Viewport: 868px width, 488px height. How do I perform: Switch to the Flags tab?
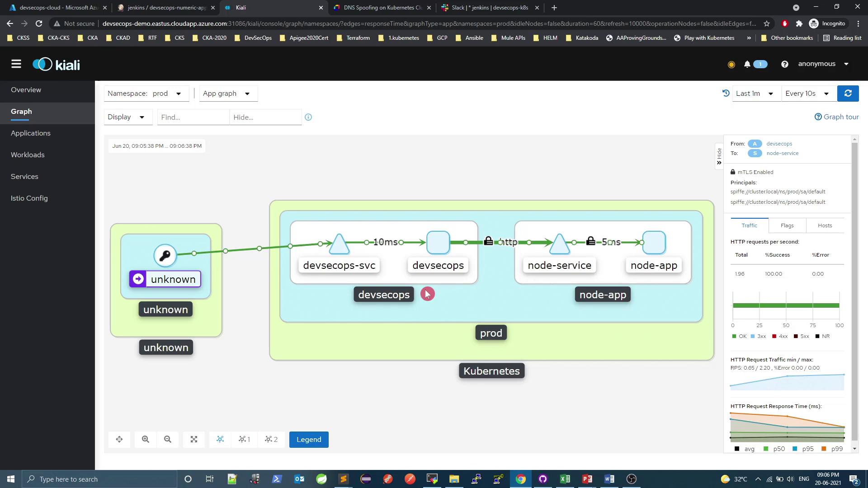coord(787,225)
